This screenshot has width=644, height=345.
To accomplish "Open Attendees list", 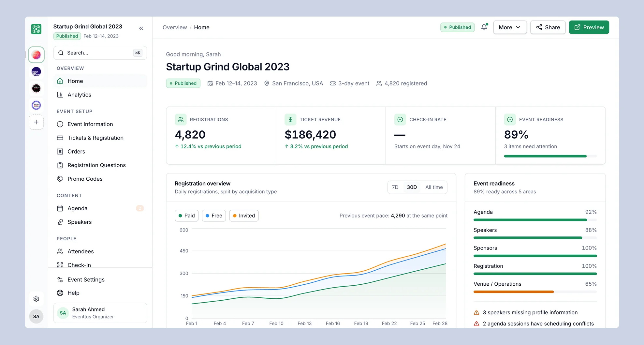I will [x=100, y=251].
